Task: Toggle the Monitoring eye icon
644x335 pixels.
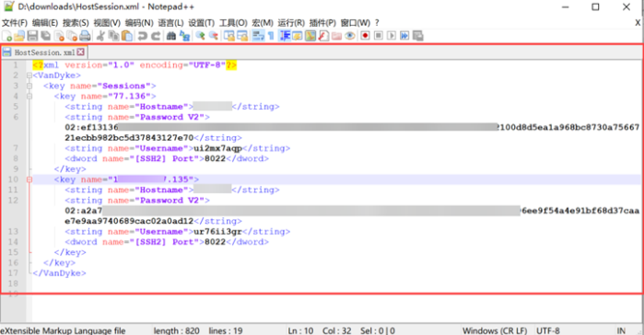Action: pos(350,36)
